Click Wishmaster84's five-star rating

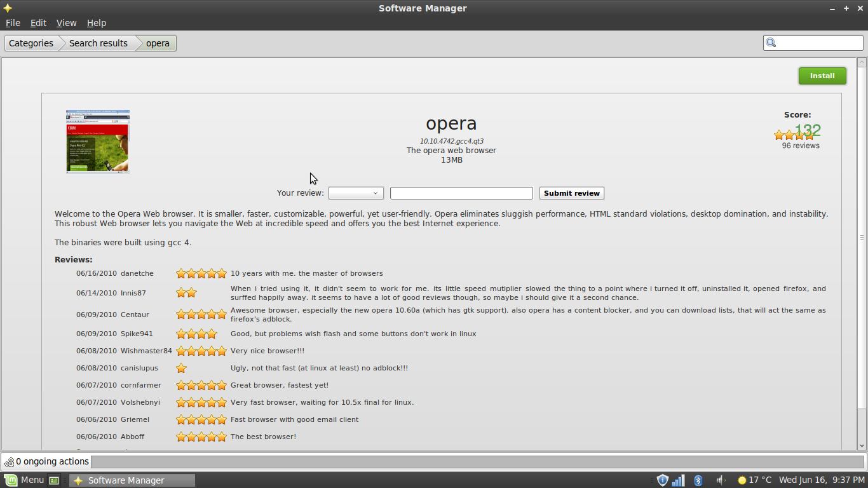201,351
